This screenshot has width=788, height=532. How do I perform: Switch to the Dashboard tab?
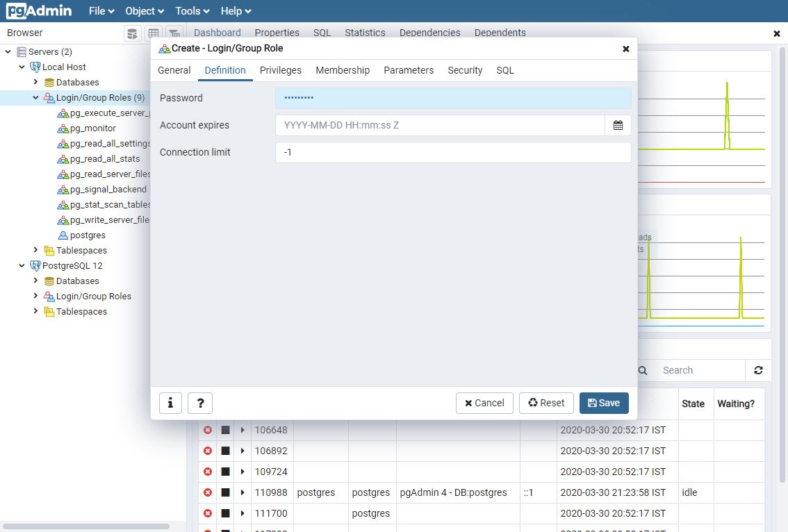coord(217,33)
